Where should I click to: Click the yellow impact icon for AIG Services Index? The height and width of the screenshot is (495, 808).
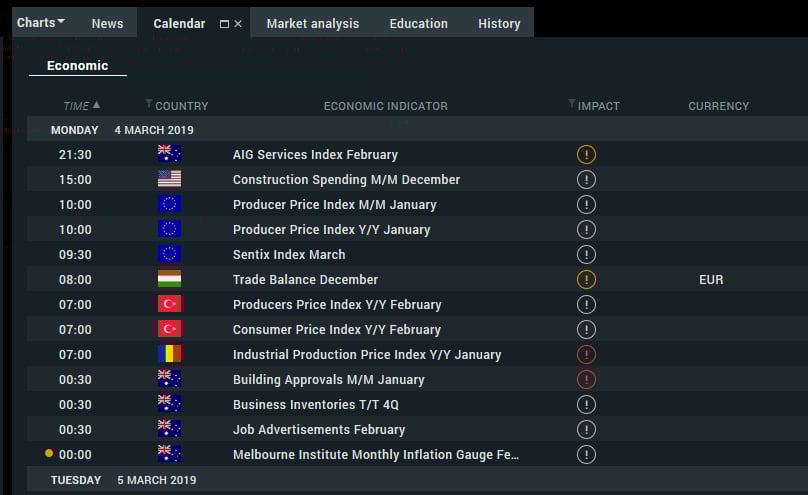click(586, 155)
